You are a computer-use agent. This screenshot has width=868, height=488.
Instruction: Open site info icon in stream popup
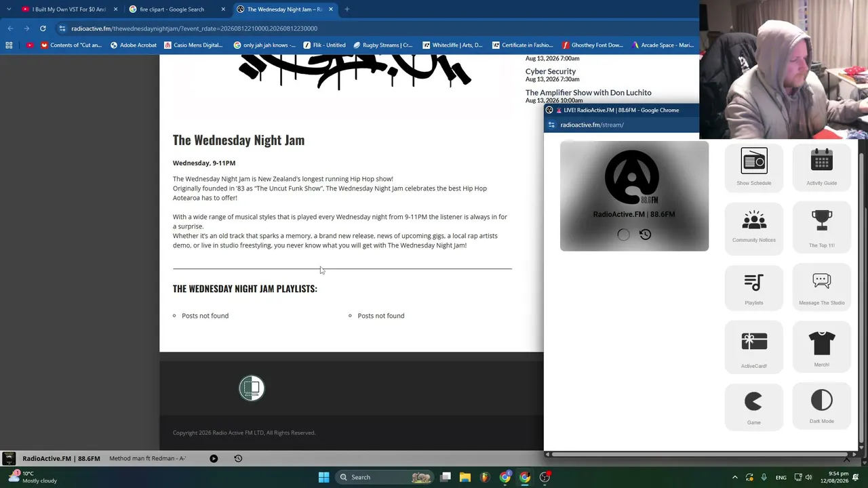[551, 125]
